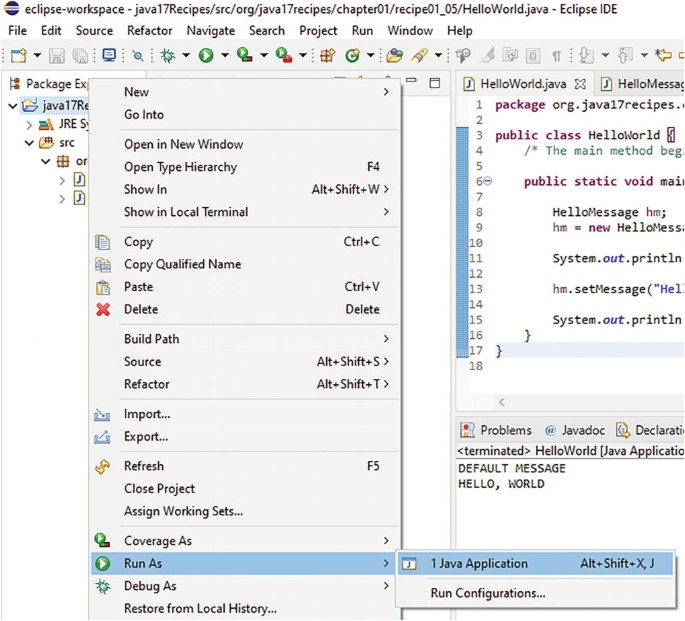This screenshot has width=685, height=621.
Task: Collapse the src folder tree node
Action: 28,143
